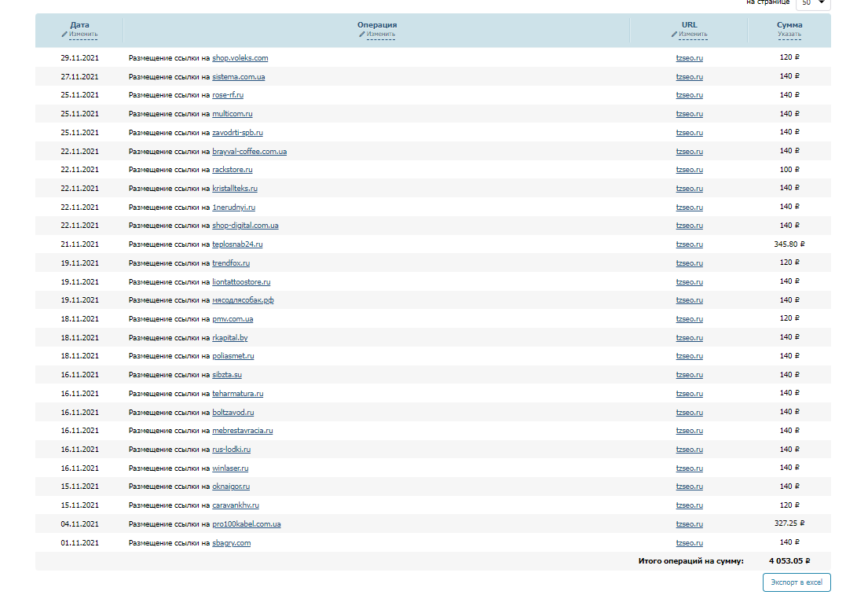Open the multicom.ru link
This screenshot has width=868, height=595.
[x=233, y=114]
